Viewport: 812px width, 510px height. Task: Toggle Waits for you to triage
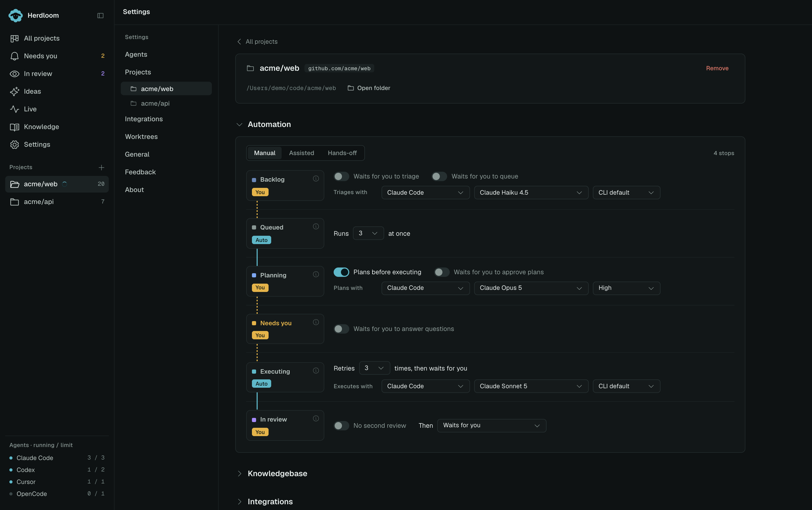coord(341,176)
